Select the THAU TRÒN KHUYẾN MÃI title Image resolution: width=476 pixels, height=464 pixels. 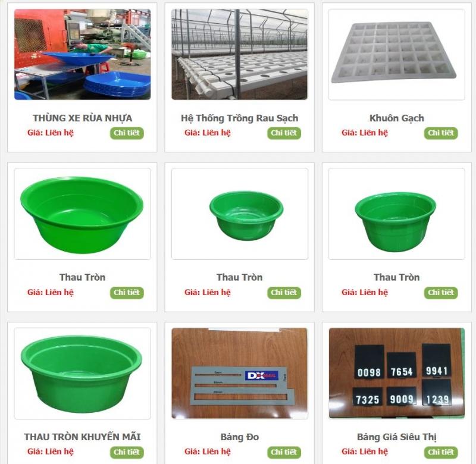[x=82, y=437]
